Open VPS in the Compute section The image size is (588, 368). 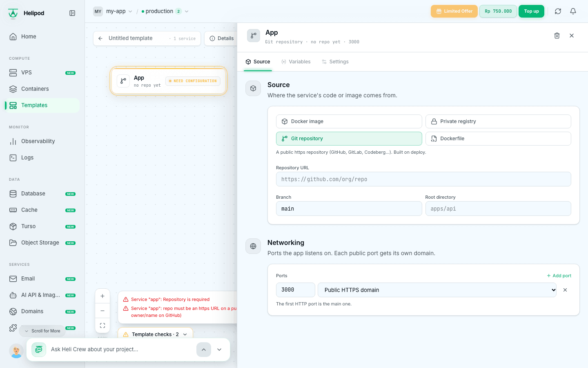click(42, 72)
